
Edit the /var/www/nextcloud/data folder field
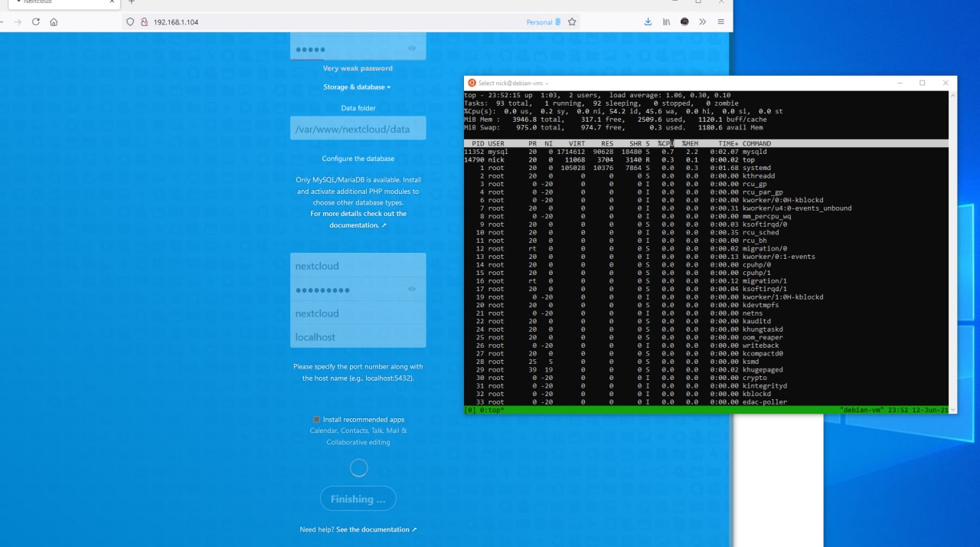[x=358, y=129]
